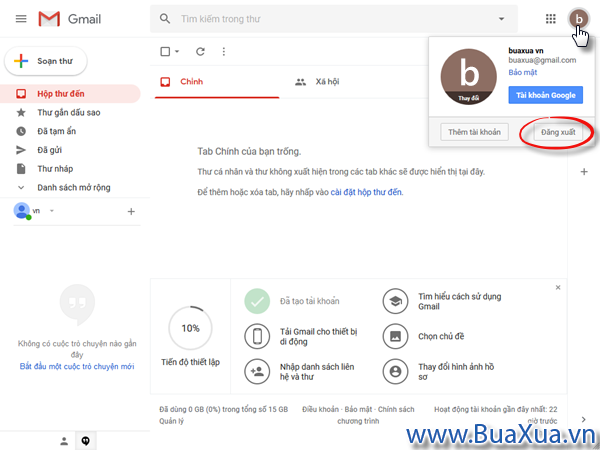
Task: Open footer Bảo mật link
Action: (x=358, y=409)
